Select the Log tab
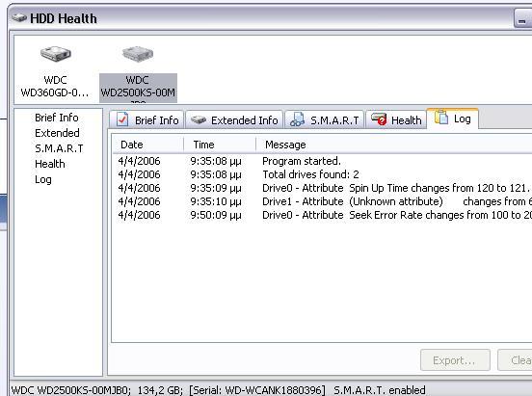Viewport: 532px width, 396px height. [453, 119]
